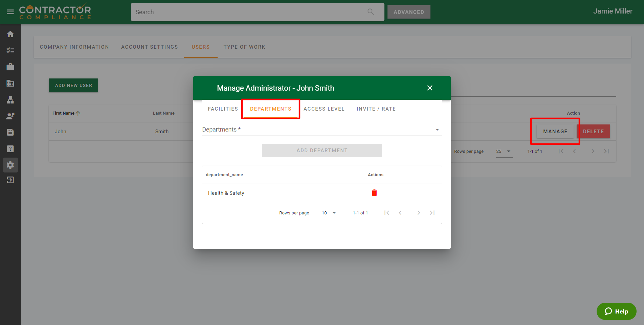644x325 pixels.
Task: Click the home icon in sidebar
Action: 10,34
